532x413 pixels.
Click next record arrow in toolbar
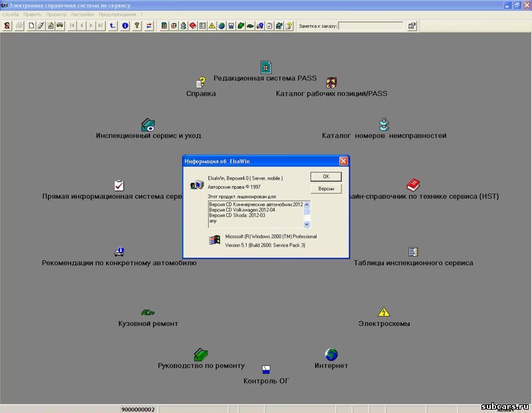pyautogui.click(x=91, y=26)
